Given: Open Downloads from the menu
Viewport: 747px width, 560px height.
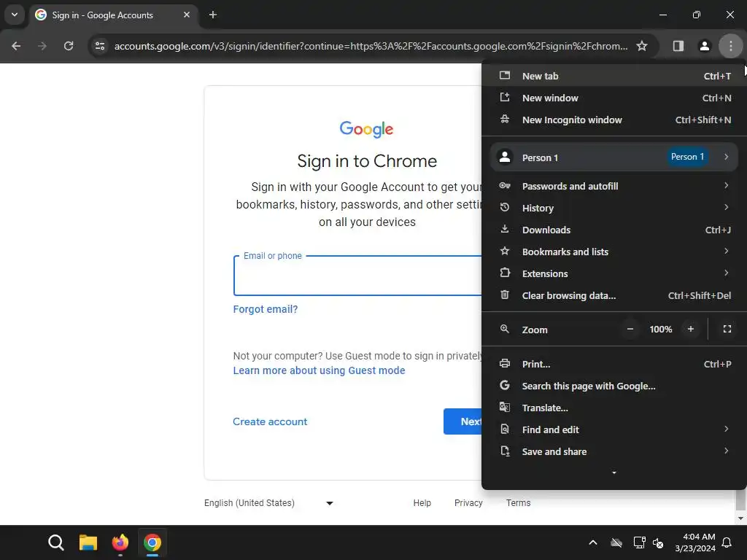Looking at the screenshot, I should 614,230.
